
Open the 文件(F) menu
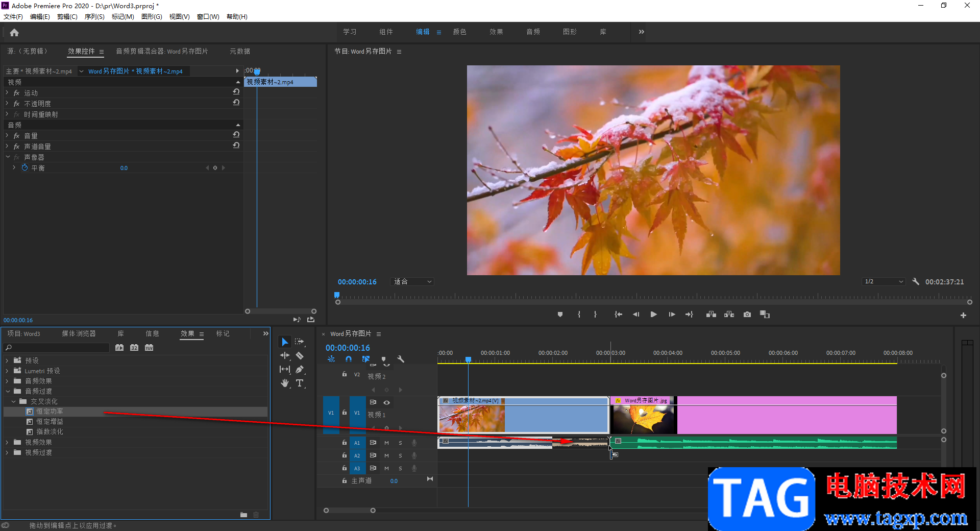tap(13, 17)
